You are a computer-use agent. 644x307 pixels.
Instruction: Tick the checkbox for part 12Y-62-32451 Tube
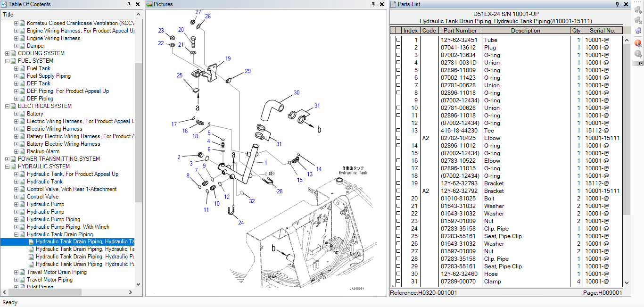coord(398,40)
